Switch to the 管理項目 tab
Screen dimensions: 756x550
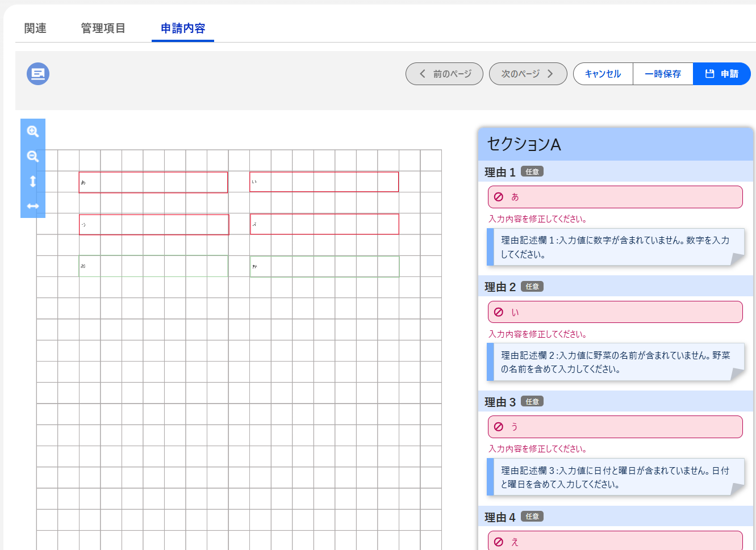pyautogui.click(x=103, y=28)
